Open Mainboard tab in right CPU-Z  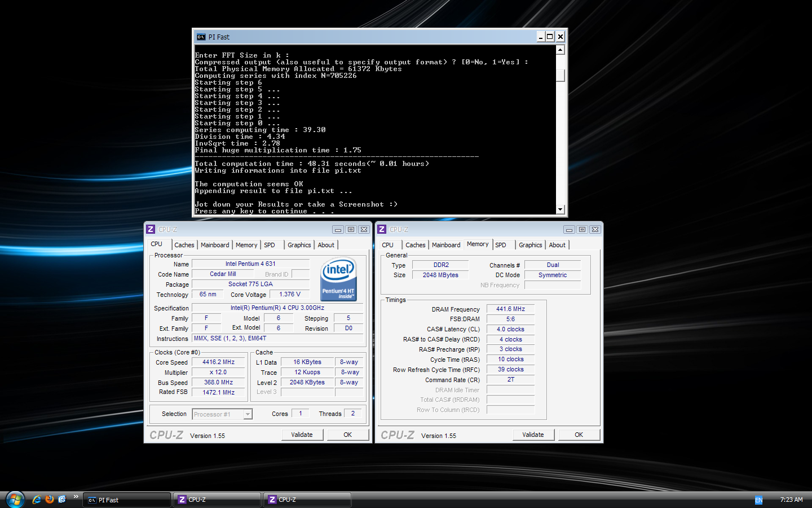pos(446,245)
